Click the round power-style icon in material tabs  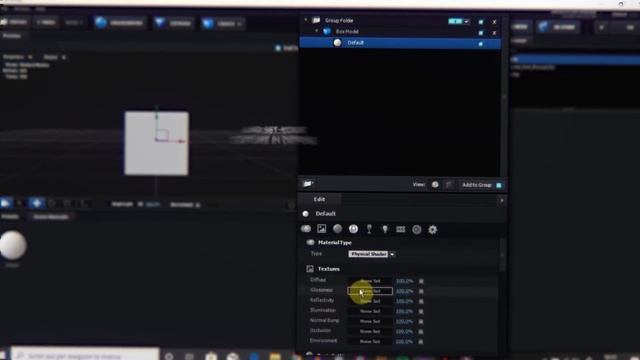(353, 229)
